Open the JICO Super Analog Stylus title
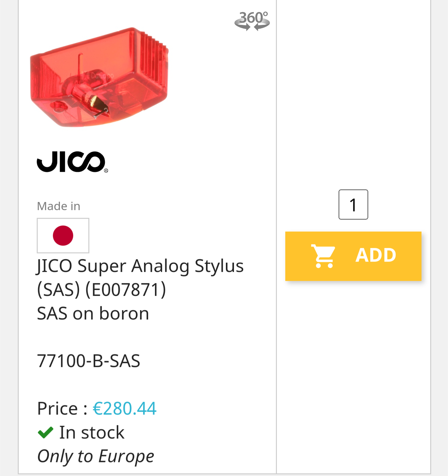 coord(140,266)
